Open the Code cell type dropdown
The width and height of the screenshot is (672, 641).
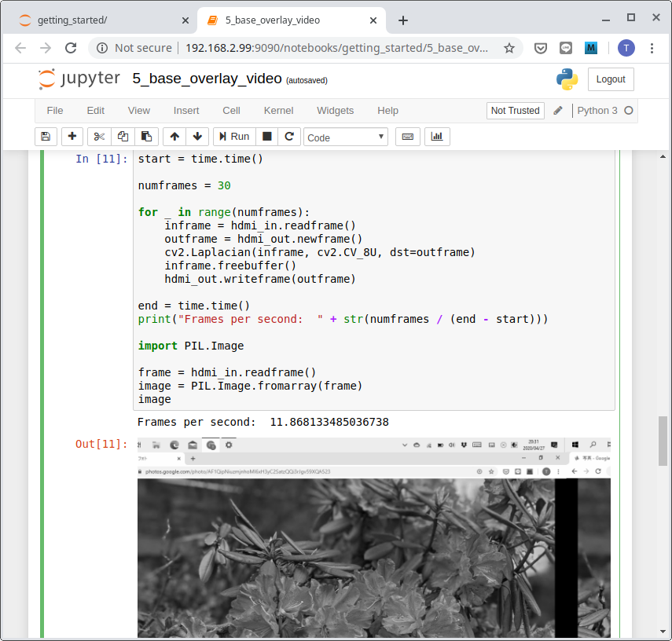click(x=346, y=137)
